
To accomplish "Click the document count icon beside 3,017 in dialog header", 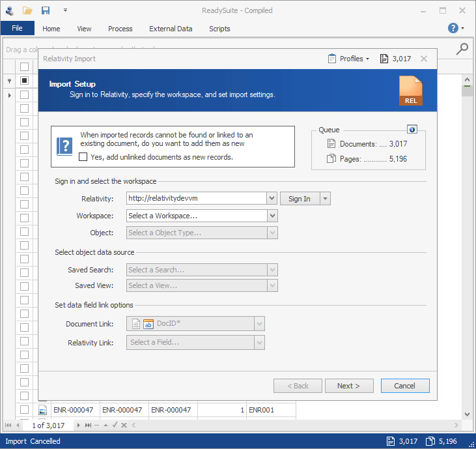I will pos(384,59).
